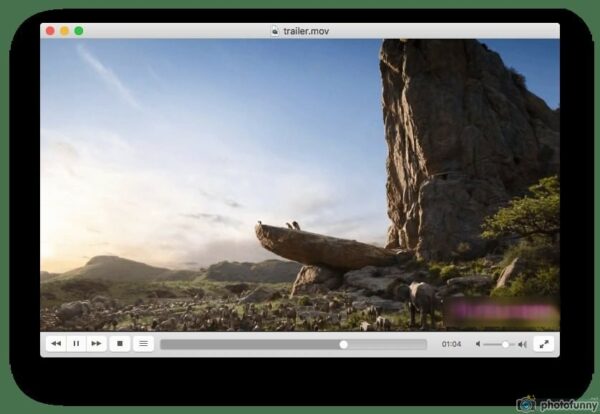Minimize the window with the yellow button
The width and height of the screenshot is (600, 414).
click(65, 31)
